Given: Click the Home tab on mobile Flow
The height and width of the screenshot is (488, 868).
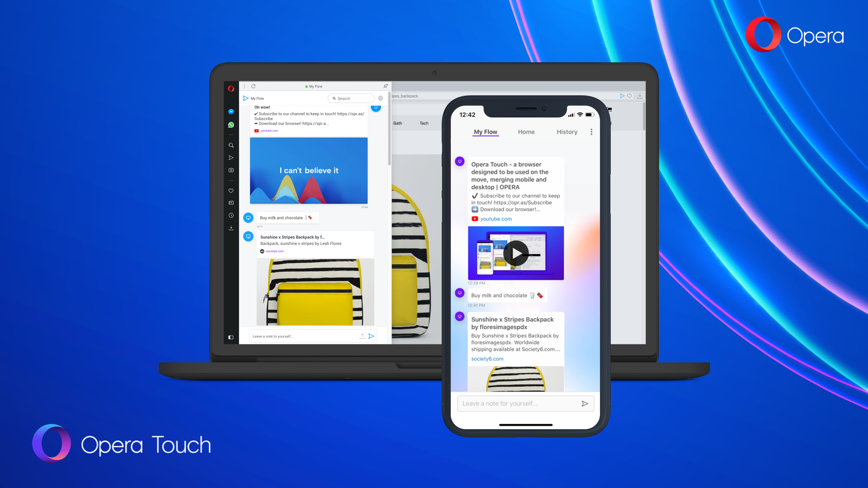Looking at the screenshot, I should tap(526, 131).
